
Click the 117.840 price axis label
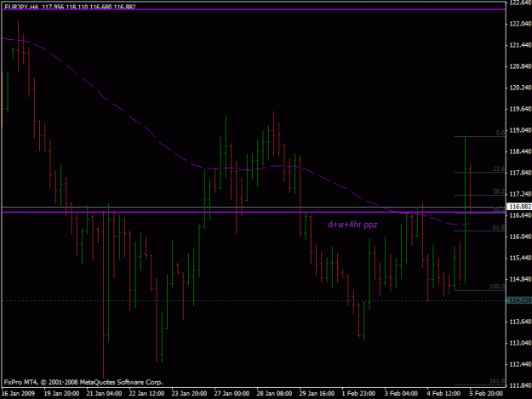tap(520, 173)
